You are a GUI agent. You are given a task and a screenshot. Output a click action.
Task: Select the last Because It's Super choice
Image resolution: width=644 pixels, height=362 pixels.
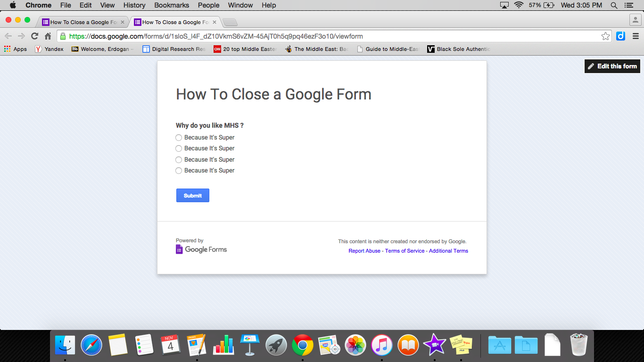click(179, 171)
